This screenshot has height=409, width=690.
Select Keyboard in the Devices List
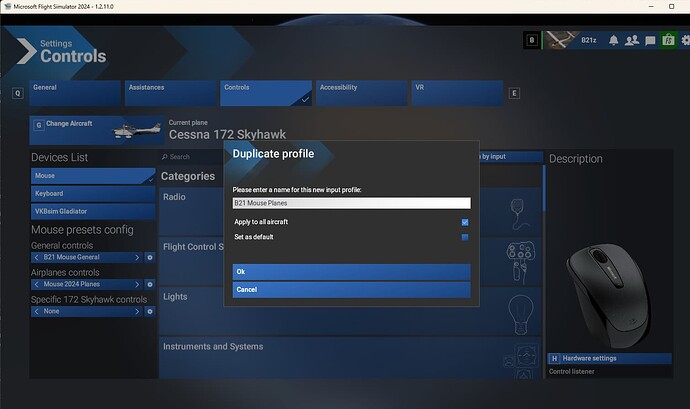coord(93,194)
